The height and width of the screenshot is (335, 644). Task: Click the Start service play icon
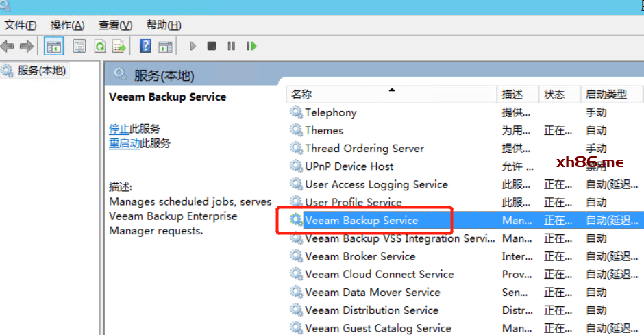[x=193, y=46]
